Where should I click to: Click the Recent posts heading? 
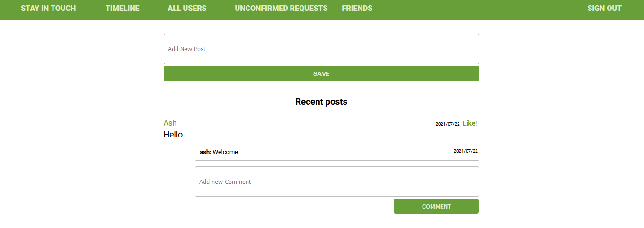tap(321, 101)
